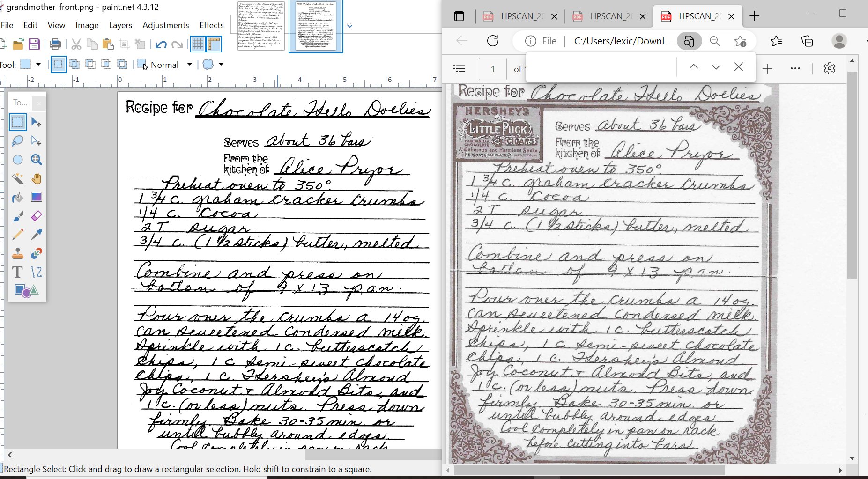Image resolution: width=868 pixels, height=479 pixels.
Task: Click the browser address bar path
Action: 623,41
